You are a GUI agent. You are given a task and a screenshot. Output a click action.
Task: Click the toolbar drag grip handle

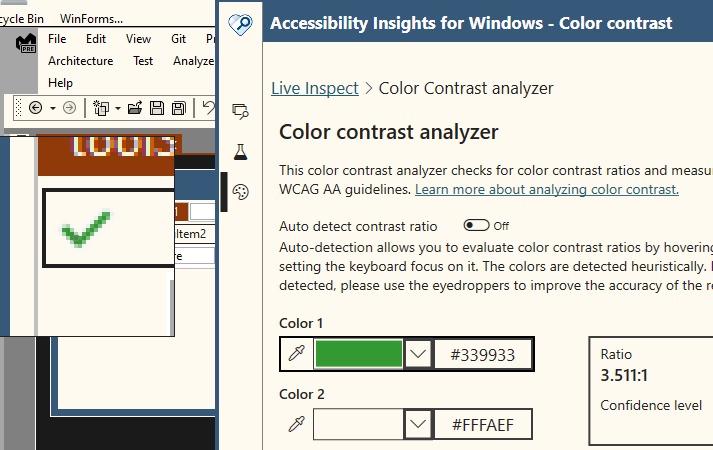pyautogui.click(x=18, y=108)
